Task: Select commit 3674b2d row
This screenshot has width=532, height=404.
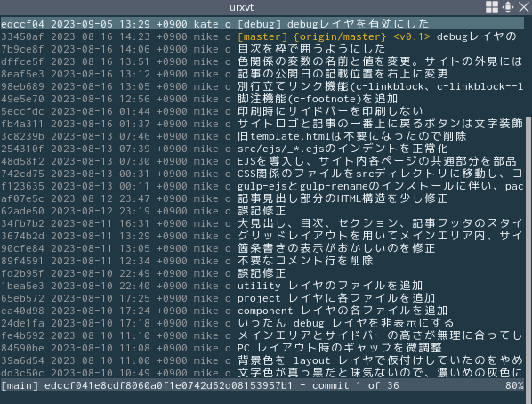Action: (262, 236)
